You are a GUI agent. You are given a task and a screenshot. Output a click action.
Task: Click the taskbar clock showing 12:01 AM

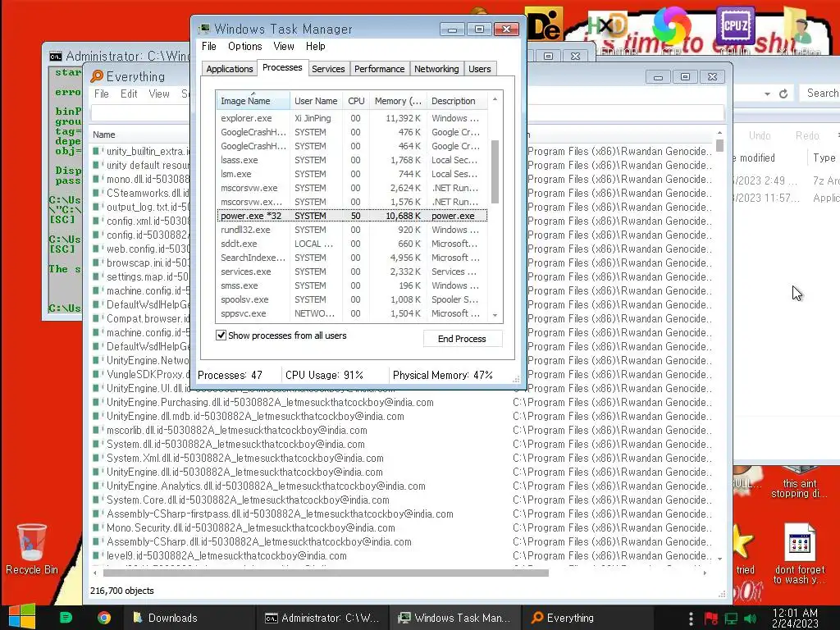pos(795,619)
